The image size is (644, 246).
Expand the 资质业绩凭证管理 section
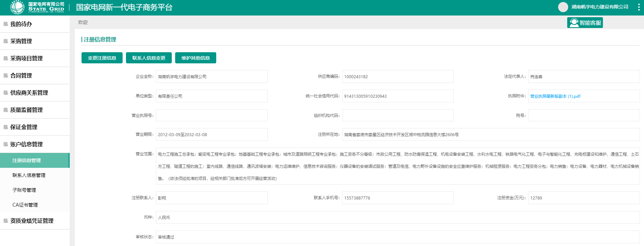32,221
